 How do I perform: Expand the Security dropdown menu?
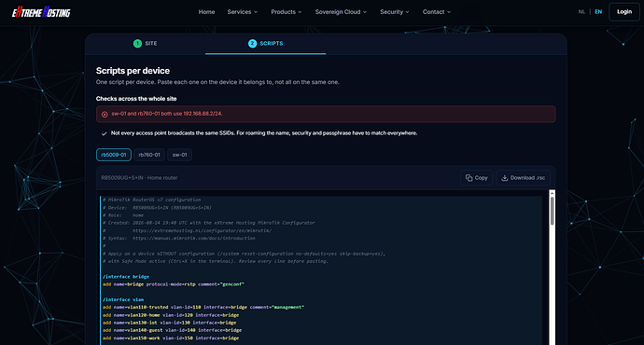point(394,12)
